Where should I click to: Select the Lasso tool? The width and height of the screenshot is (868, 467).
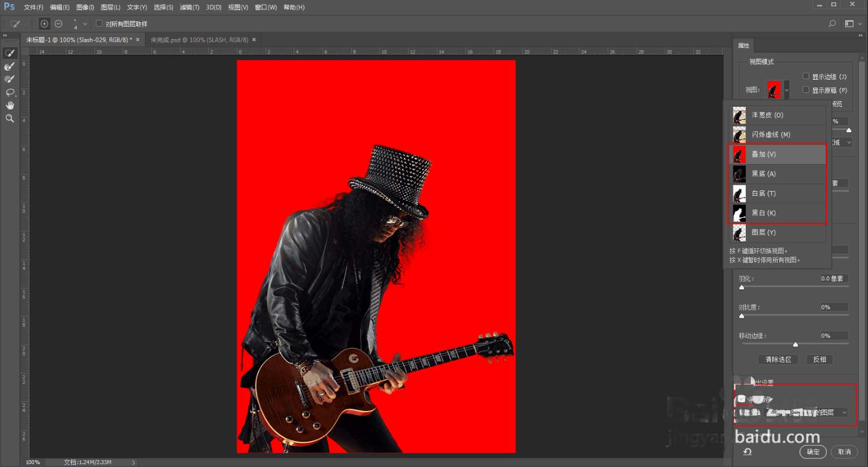click(x=10, y=92)
